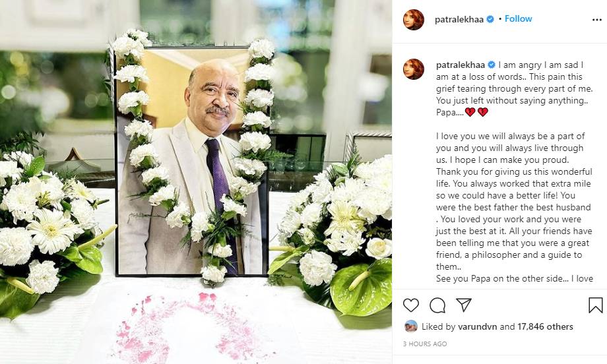
Task: Open the 3 HOURS AGO timestamp
Action: click(x=425, y=344)
